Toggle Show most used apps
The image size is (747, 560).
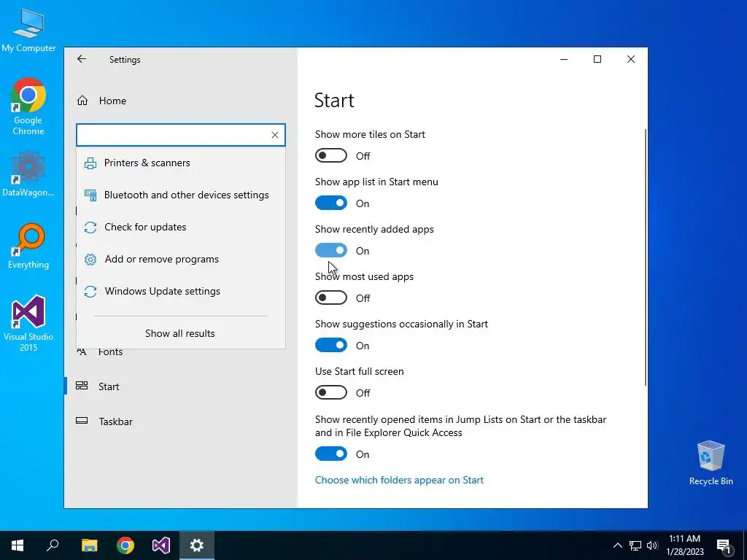(331, 298)
